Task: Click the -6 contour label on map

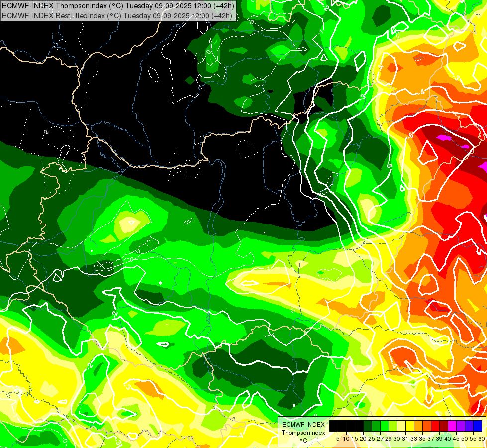Action: click(x=411, y=135)
